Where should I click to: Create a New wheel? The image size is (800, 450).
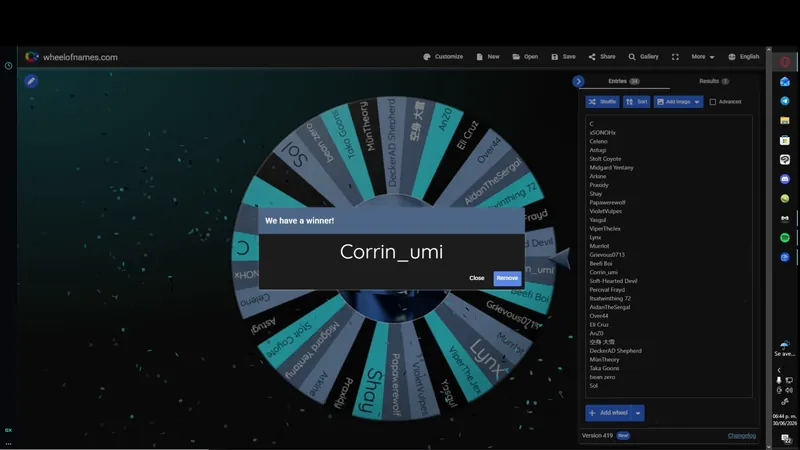(x=488, y=57)
